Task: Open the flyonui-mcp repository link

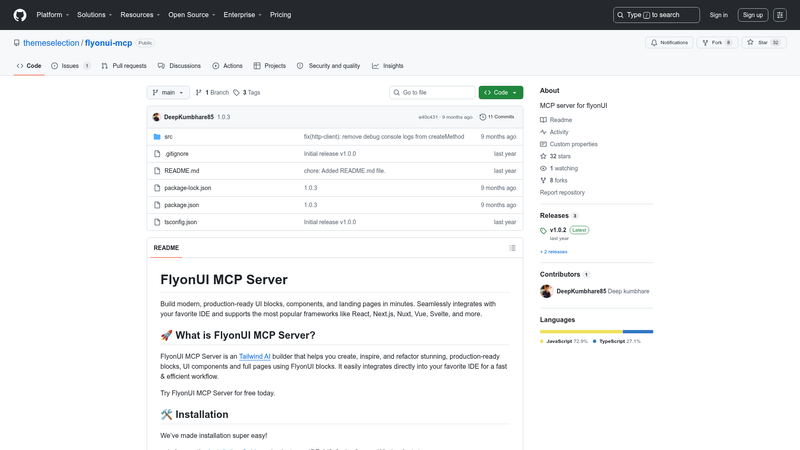Action: point(108,43)
